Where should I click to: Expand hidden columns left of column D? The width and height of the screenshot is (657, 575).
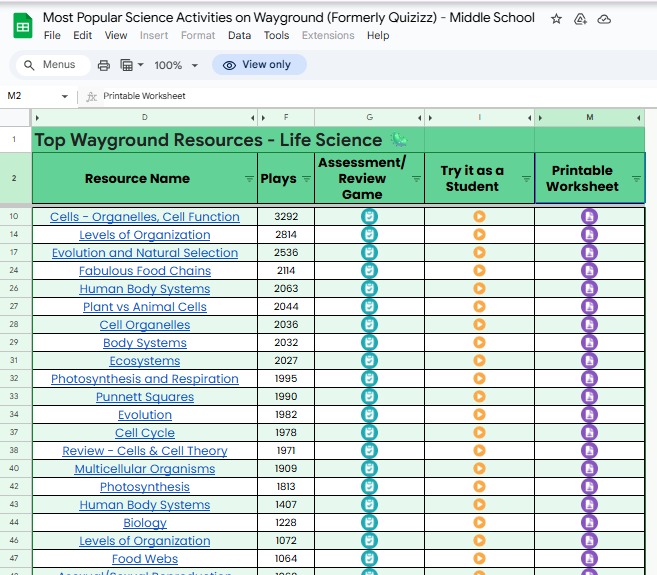[x=37, y=118]
